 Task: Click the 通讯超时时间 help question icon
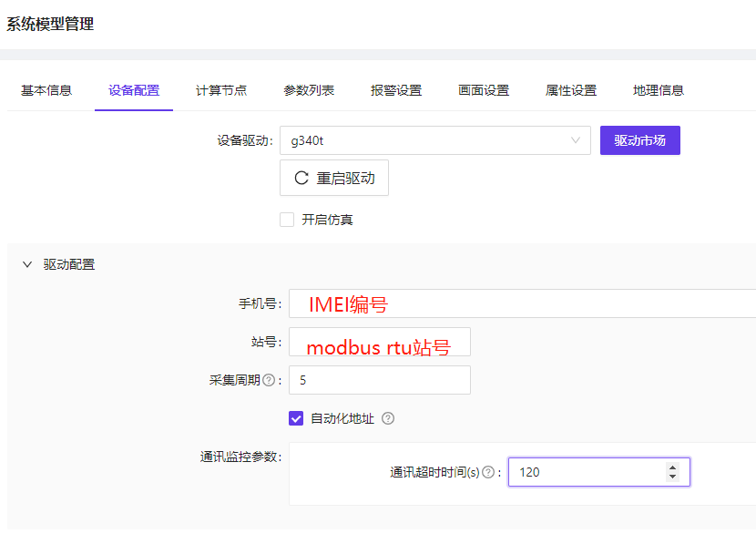click(488, 472)
